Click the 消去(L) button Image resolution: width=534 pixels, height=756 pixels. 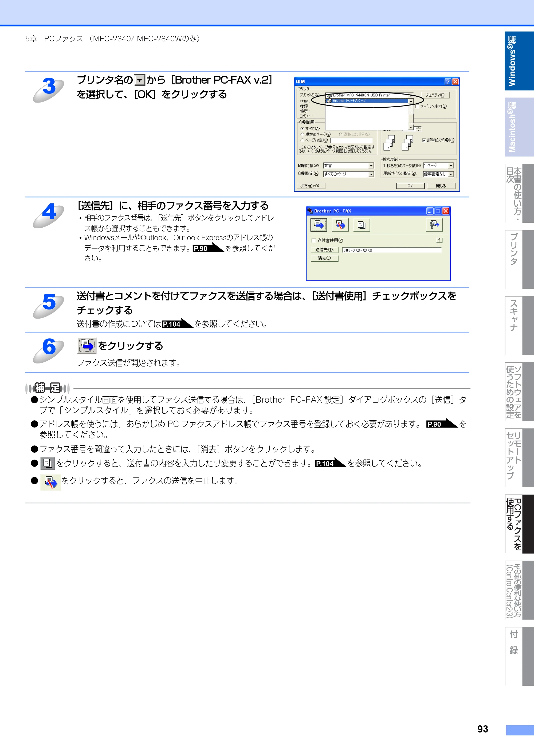coord(324,258)
